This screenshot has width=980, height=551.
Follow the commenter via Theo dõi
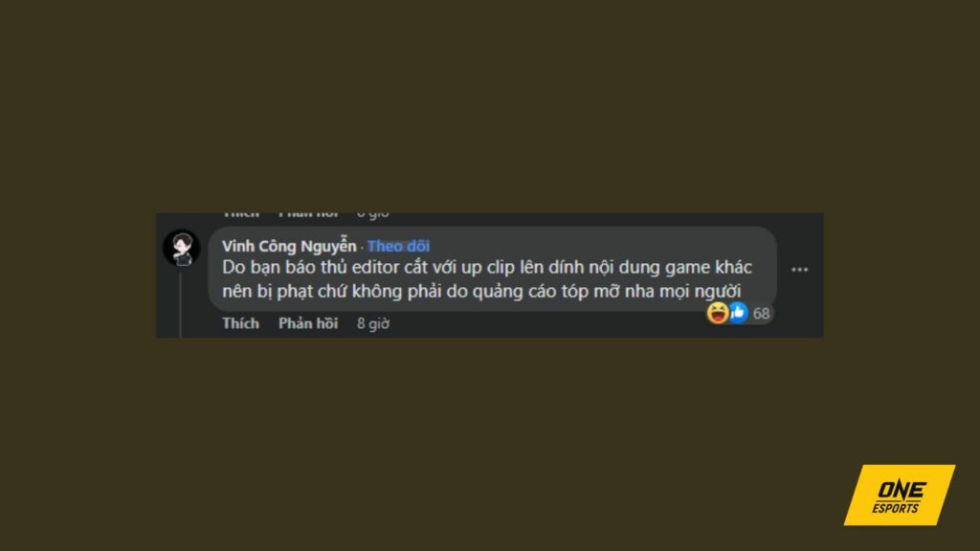(398, 246)
